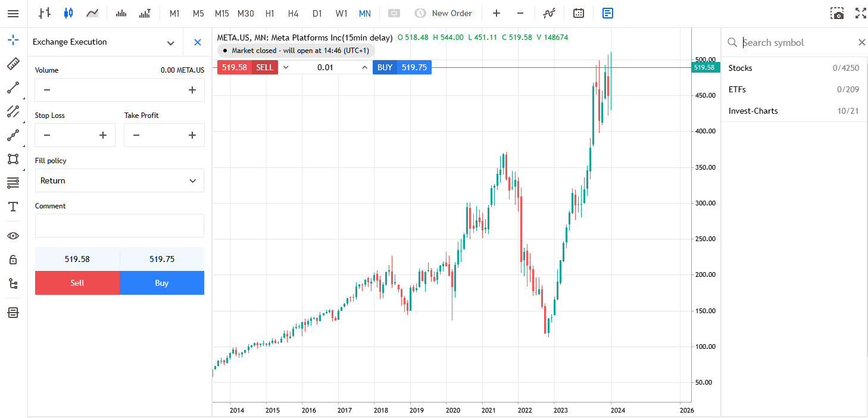Increase Volume with the plus stepper
This screenshot has height=418, width=868.
[x=192, y=90]
